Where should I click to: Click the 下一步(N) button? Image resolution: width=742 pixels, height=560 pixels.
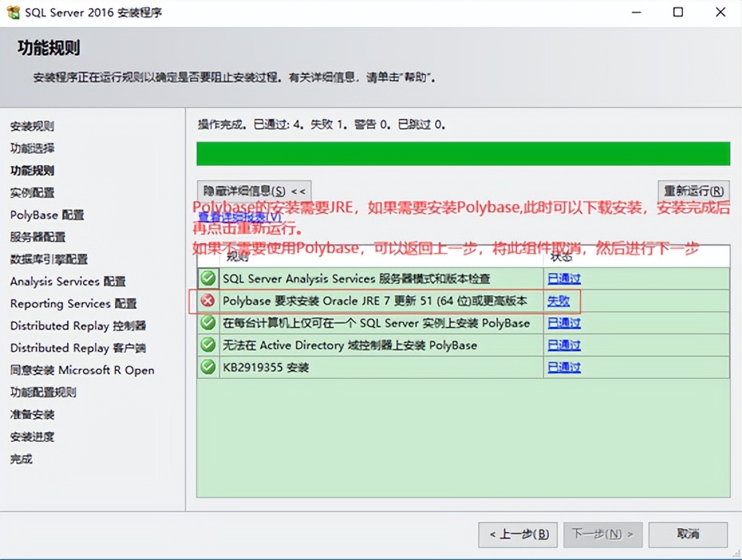tap(603, 535)
